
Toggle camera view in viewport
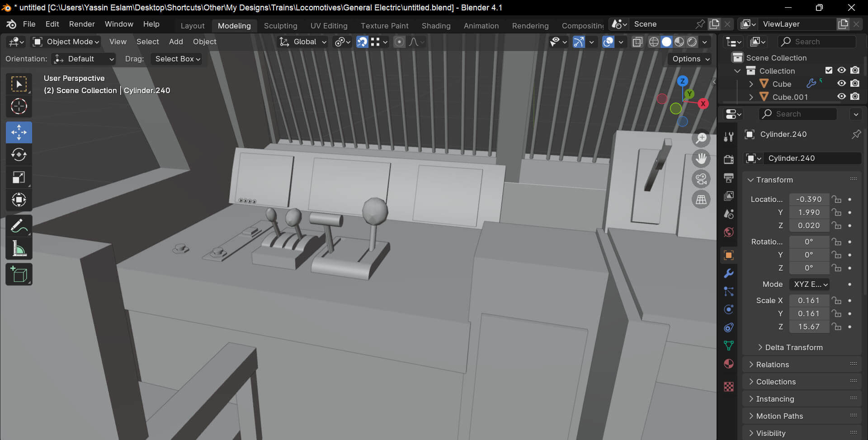(701, 179)
